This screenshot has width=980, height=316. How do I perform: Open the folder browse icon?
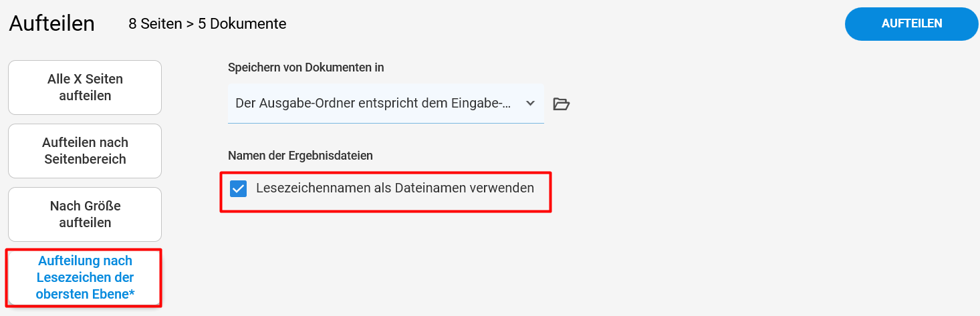(x=562, y=104)
